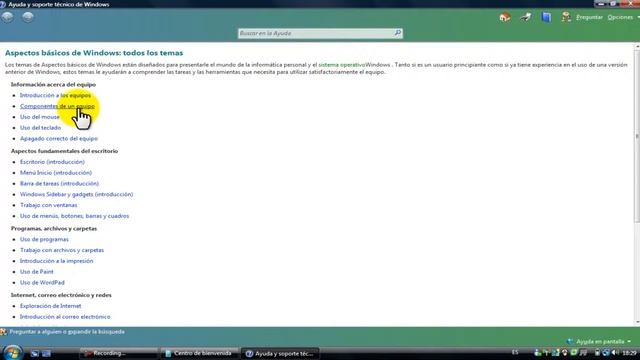
Task: Switch to Recording taskbar button
Action: (118, 353)
